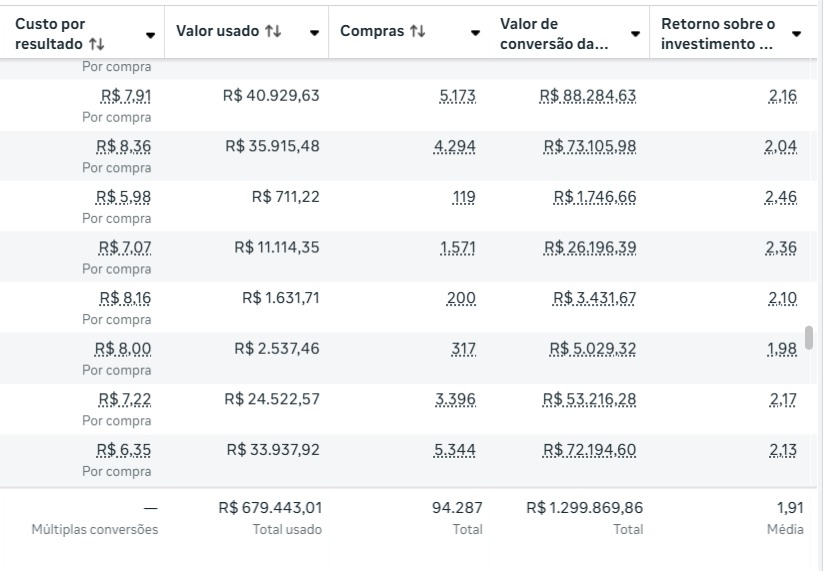The width and height of the screenshot is (823, 571).
Task: Click conversion value R$ 5.029,32
Action: coord(593,348)
